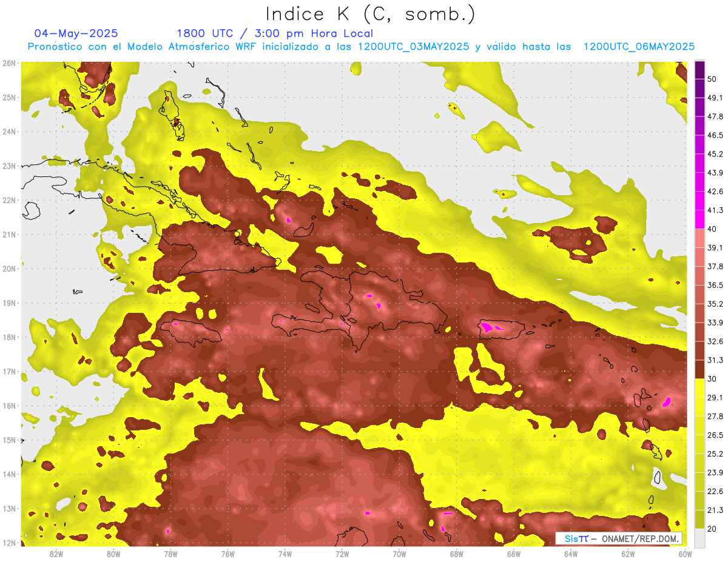Click the longitude label "76W"
This screenshot has height=562, width=728.
tap(228, 554)
